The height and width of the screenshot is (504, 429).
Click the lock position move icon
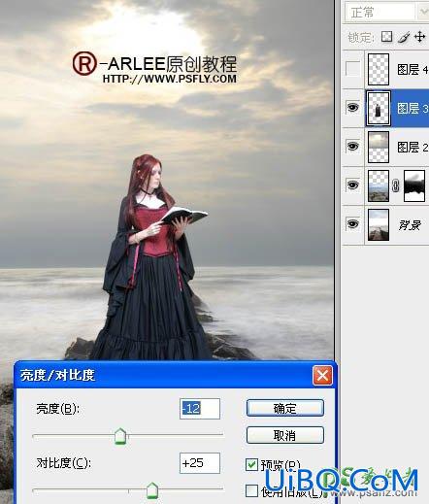[x=419, y=37]
